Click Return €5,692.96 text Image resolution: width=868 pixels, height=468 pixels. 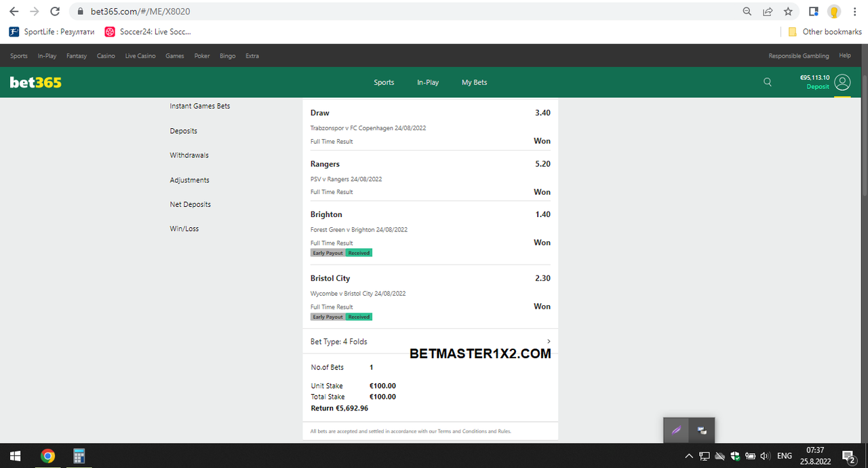(x=340, y=408)
